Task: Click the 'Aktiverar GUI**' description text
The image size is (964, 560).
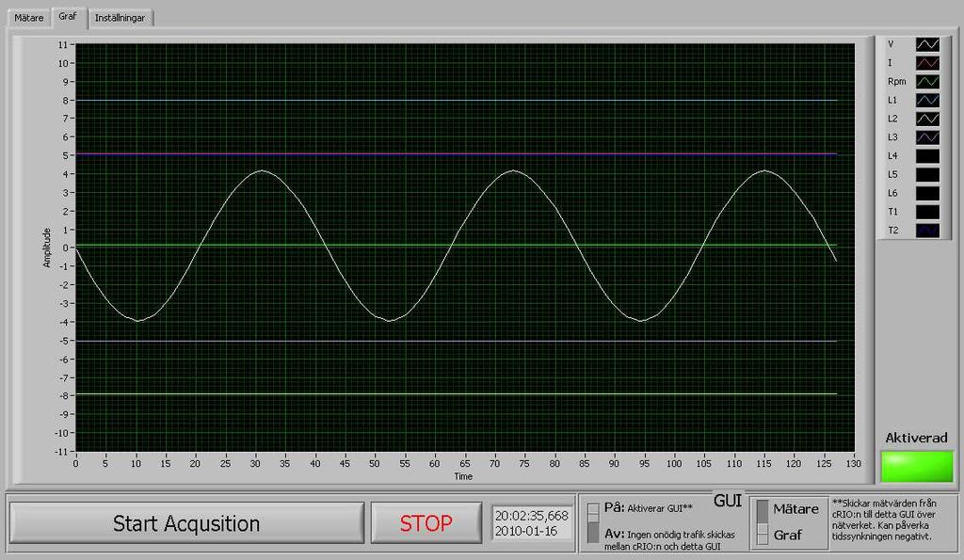Action: (x=660, y=509)
